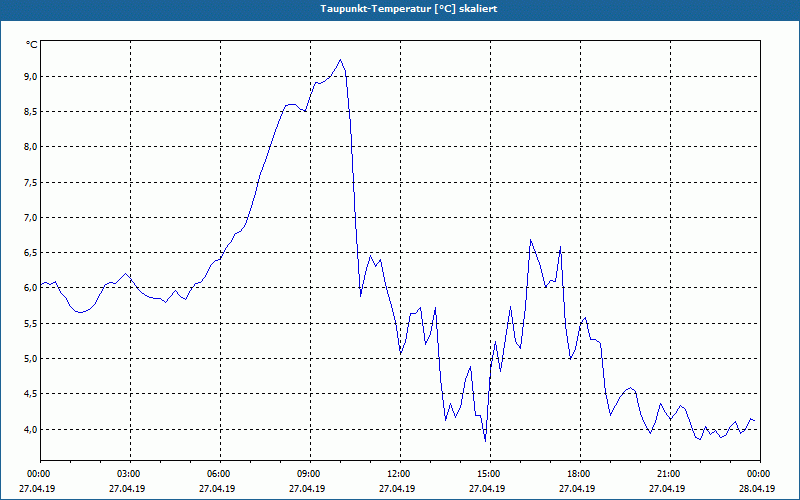Select the "8,5" y-axis label

[31, 112]
